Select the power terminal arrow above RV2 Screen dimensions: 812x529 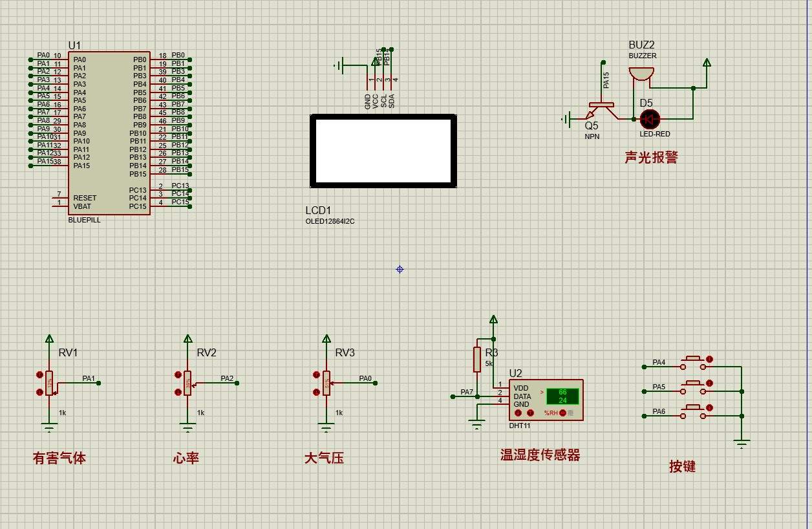(x=187, y=338)
